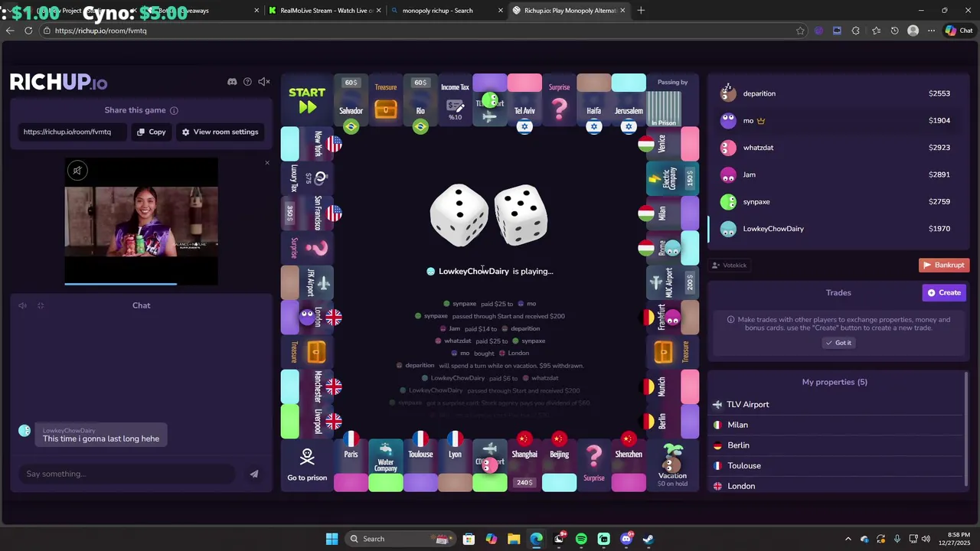Click the info icon beside Share this game
The height and width of the screenshot is (551, 980).
174,110
